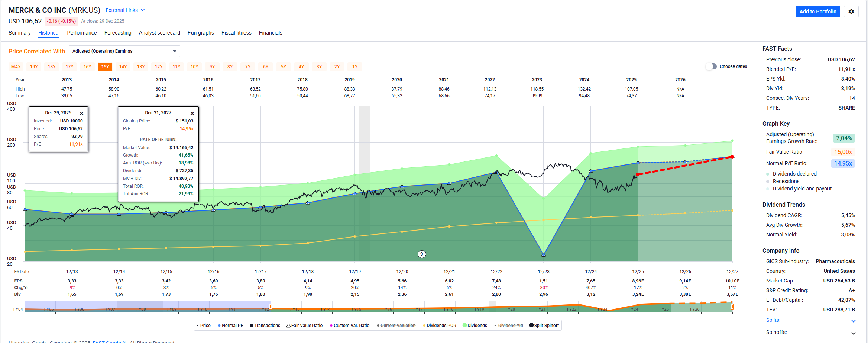The width and height of the screenshot is (868, 343).
Task: Grab the left range slider handle at FY12
Action: (x=271, y=307)
